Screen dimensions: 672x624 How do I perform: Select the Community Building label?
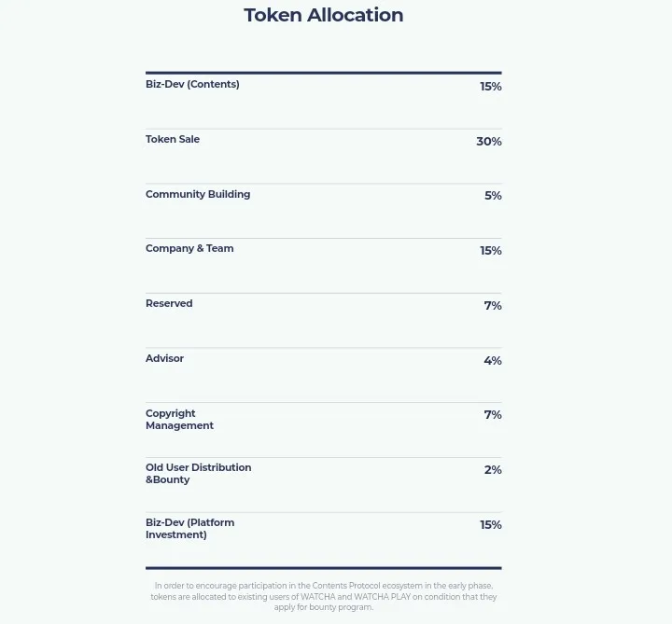click(x=198, y=194)
